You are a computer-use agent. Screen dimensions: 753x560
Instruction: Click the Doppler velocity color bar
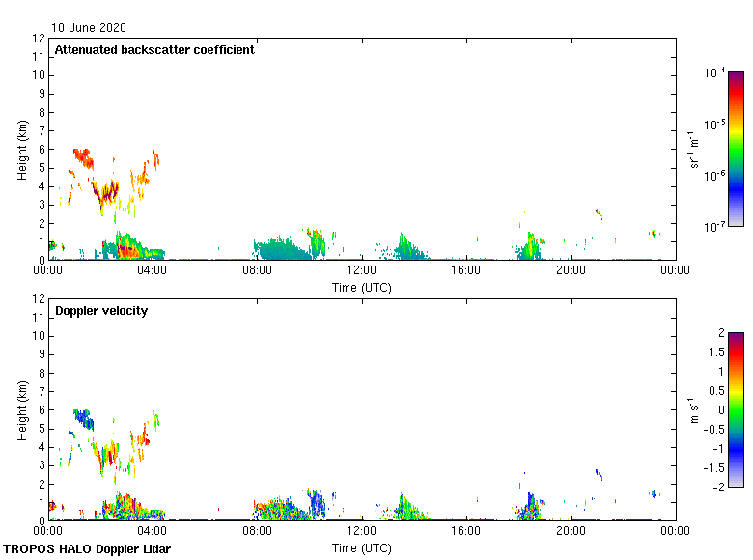pos(736,409)
